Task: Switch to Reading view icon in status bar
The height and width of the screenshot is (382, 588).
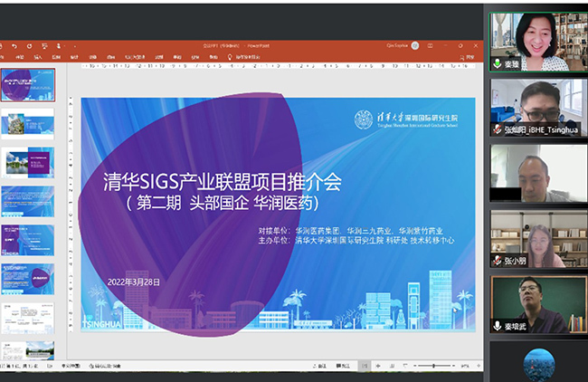Action: (x=392, y=366)
